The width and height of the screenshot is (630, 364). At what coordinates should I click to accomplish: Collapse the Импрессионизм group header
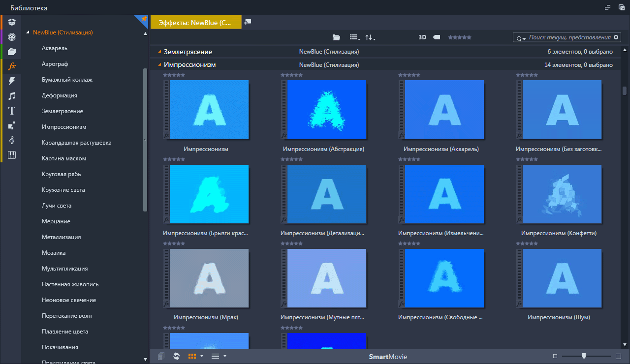click(159, 64)
